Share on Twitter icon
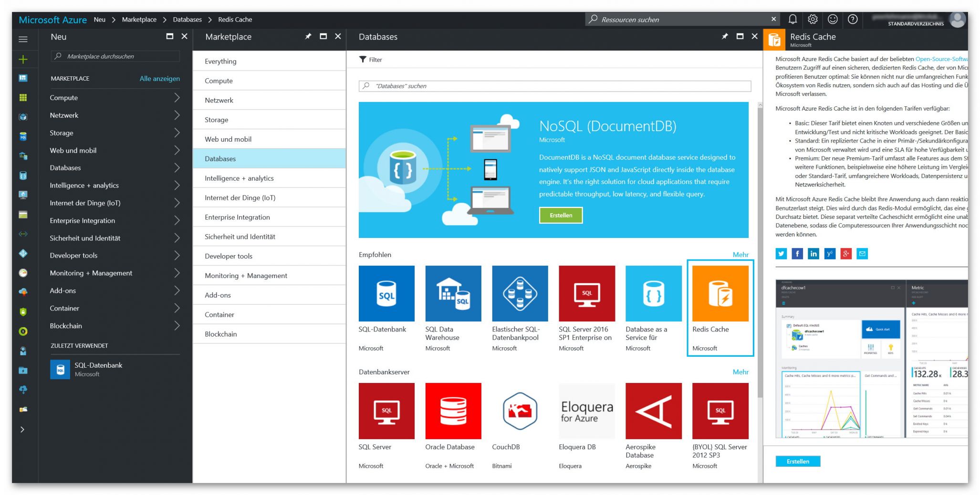 (781, 254)
